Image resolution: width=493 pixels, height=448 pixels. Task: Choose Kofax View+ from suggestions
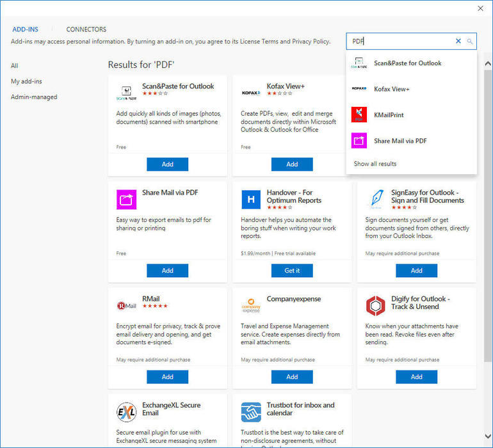point(411,89)
